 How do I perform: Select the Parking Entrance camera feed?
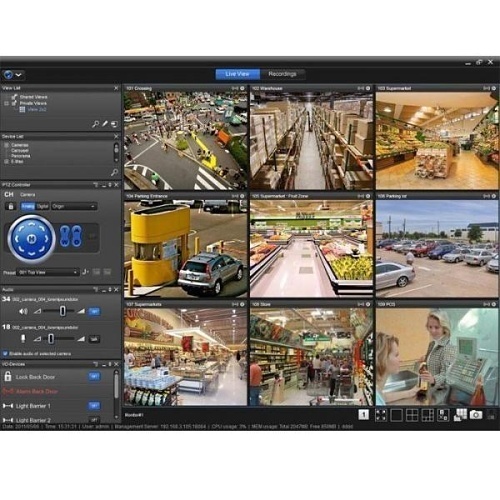(185, 248)
